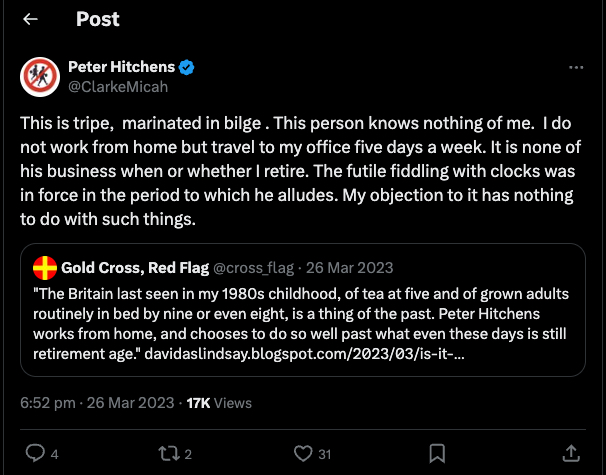Open Gold Cross, Red Flag quoted author
The height and width of the screenshot is (475, 606).
[x=131, y=268]
